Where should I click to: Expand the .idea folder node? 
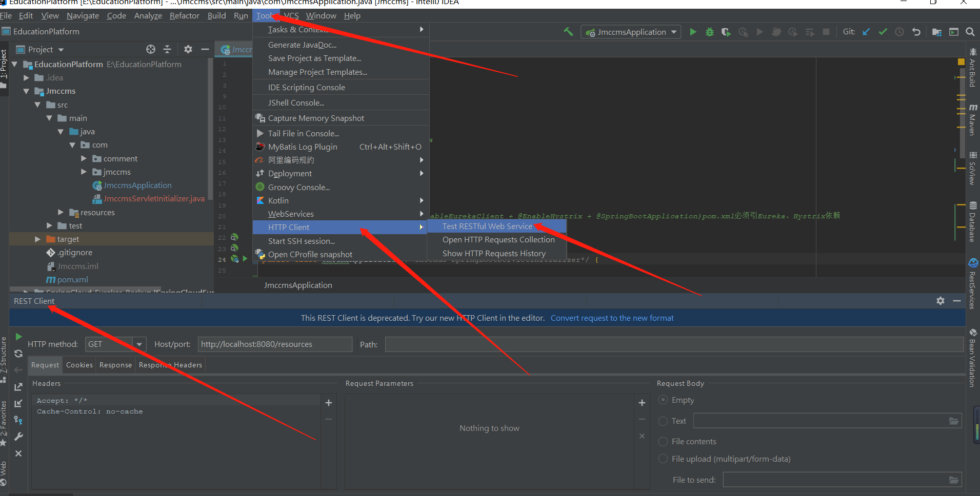click(x=26, y=77)
